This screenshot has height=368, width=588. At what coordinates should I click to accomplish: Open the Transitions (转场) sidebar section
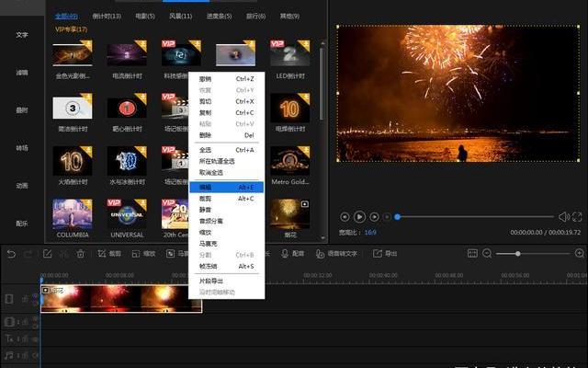(22, 148)
